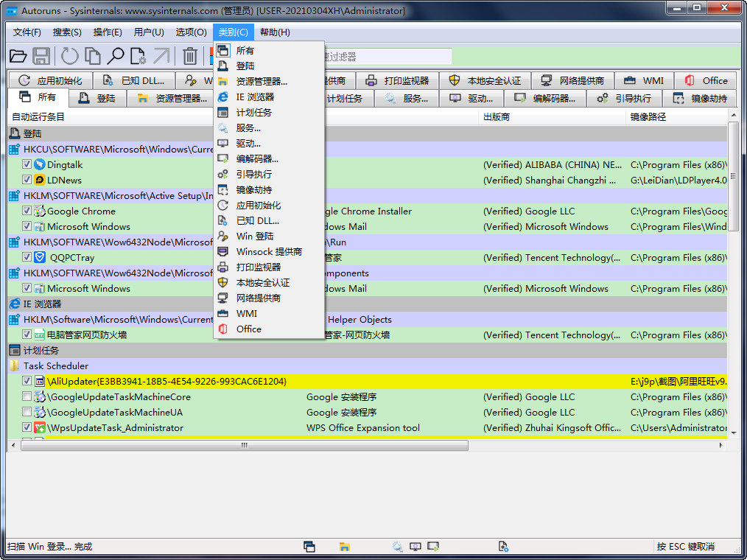Switch to the 编解码器 tab
Screen dimensions: 747x560
coord(544,98)
